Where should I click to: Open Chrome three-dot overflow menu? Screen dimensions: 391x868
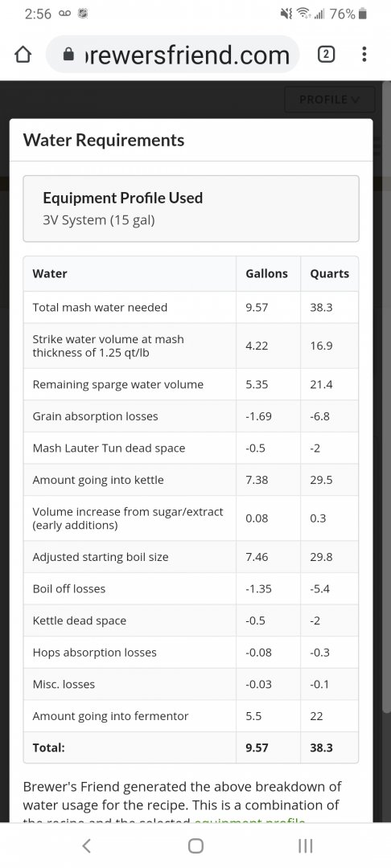click(364, 55)
